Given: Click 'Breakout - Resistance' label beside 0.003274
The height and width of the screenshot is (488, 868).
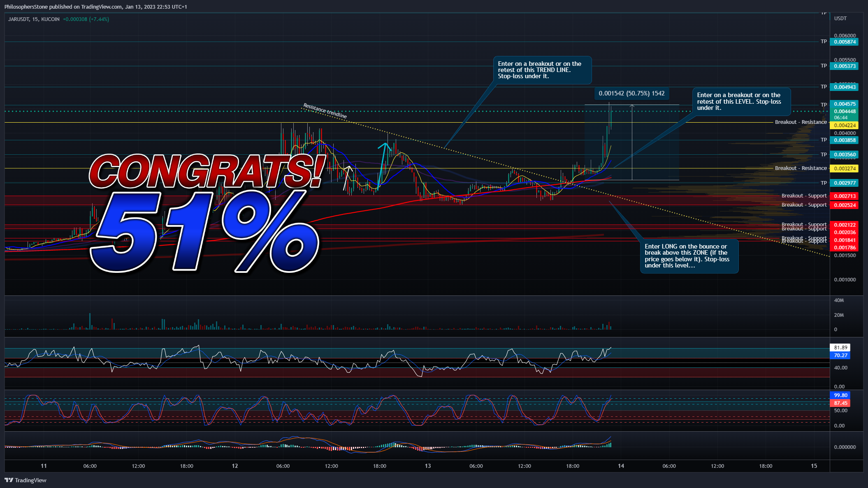Looking at the screenshot, I should pyautogui.click(x=801, y=168).
